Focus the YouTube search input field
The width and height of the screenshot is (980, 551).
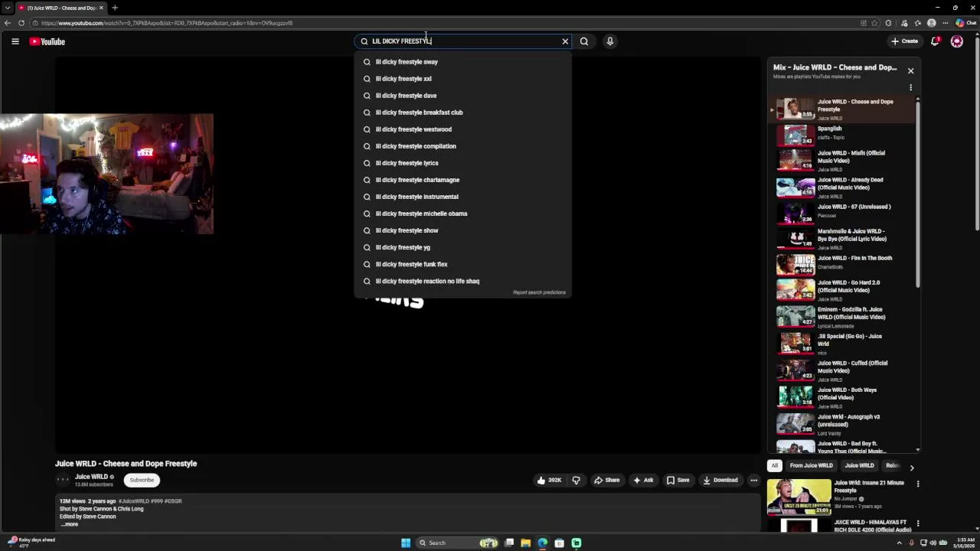463,41
